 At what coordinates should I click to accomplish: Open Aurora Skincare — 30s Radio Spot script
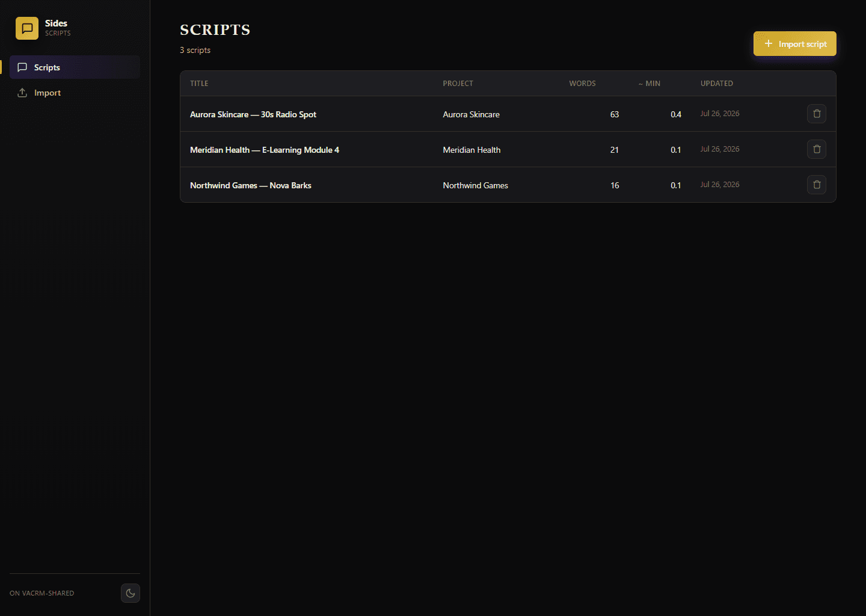[253, 114]
